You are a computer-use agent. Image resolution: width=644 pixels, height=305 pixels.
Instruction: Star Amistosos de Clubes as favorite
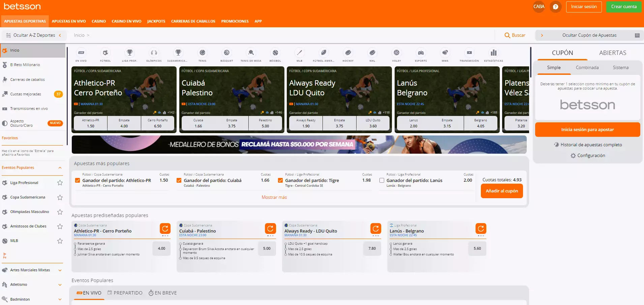(x=60, y=226)
